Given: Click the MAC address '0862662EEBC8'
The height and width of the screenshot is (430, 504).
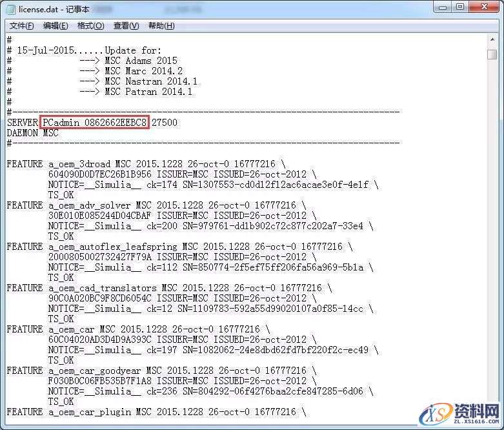Looking at the screenshot, I should click(x=116, y=123).
